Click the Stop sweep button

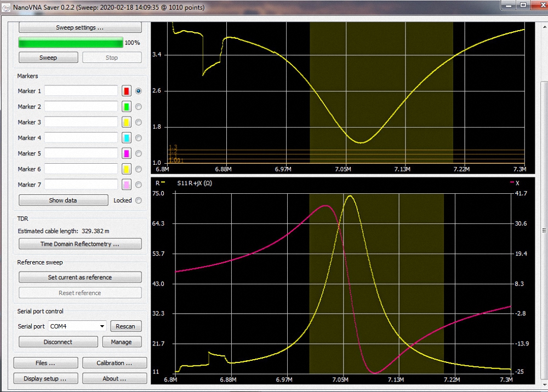[x=112, y=57]
